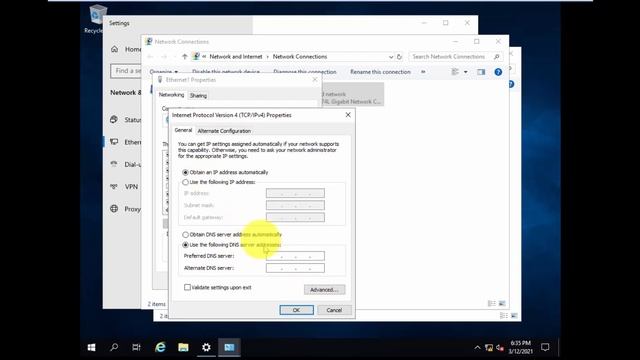
Task: Click the Network Connections taskbar icon
Action: point(229,347)
